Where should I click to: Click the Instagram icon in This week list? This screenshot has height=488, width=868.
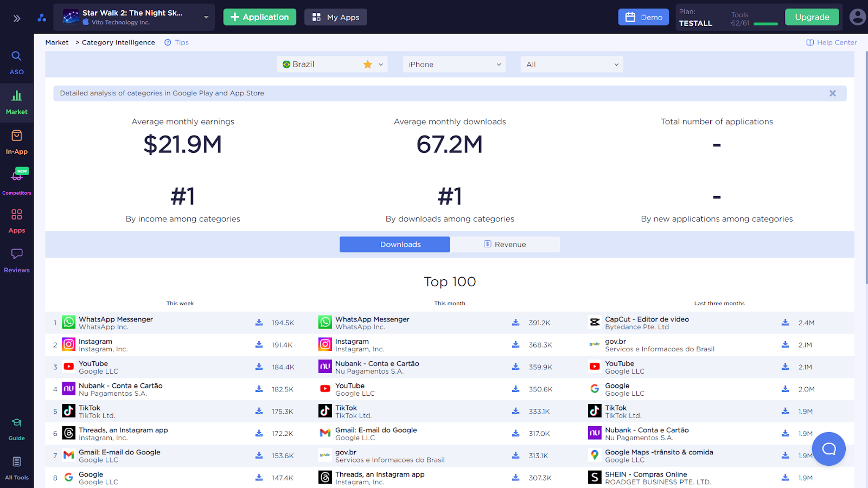(x=69, y=345)
